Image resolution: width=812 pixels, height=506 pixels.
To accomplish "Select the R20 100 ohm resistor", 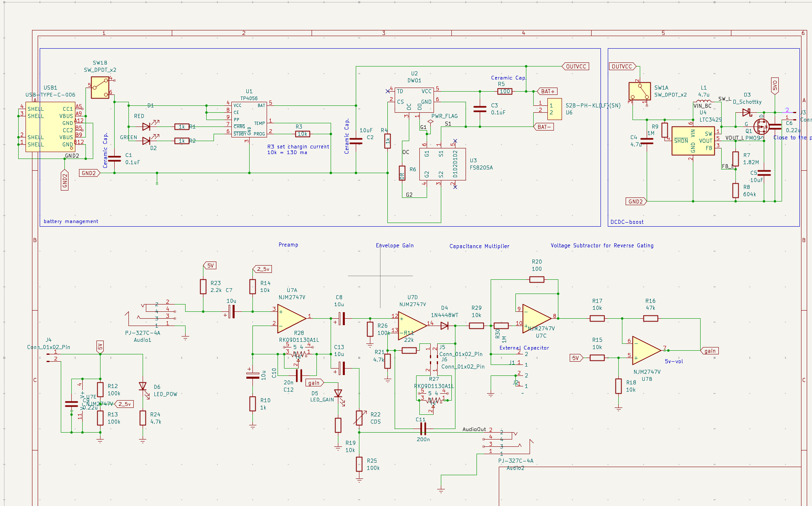I will point(536,279).
